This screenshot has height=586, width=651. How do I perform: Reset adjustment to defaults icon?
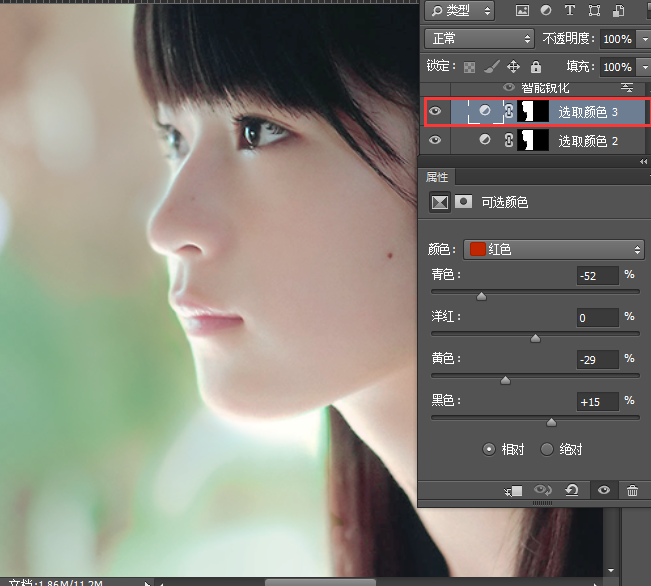coord(571,490)
